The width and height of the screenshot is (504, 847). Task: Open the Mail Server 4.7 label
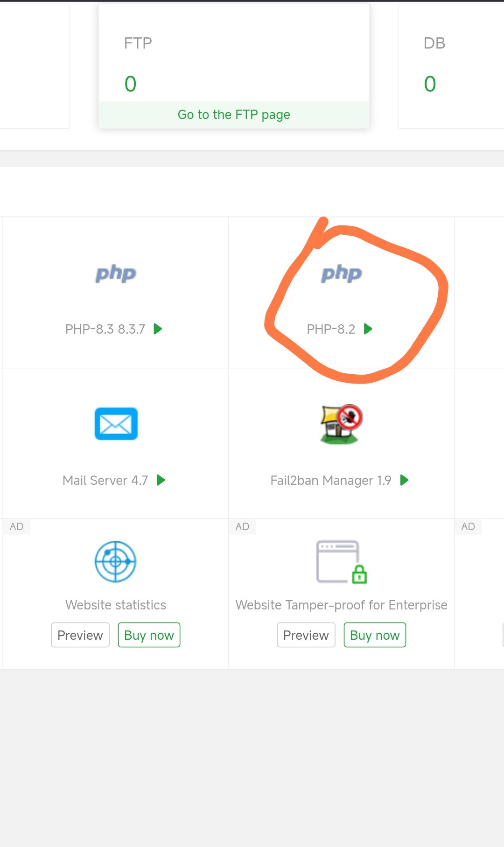pos(105,481)
